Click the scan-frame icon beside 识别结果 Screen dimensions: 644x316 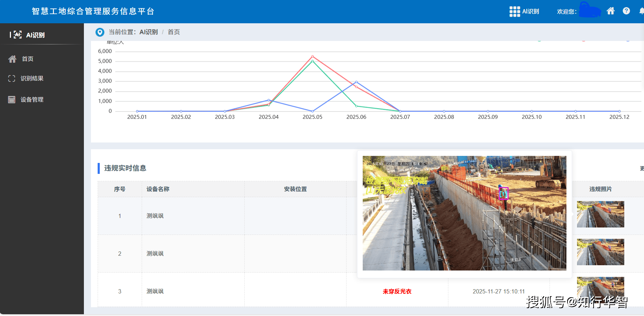pyautogui.click(x=12, y=78)
